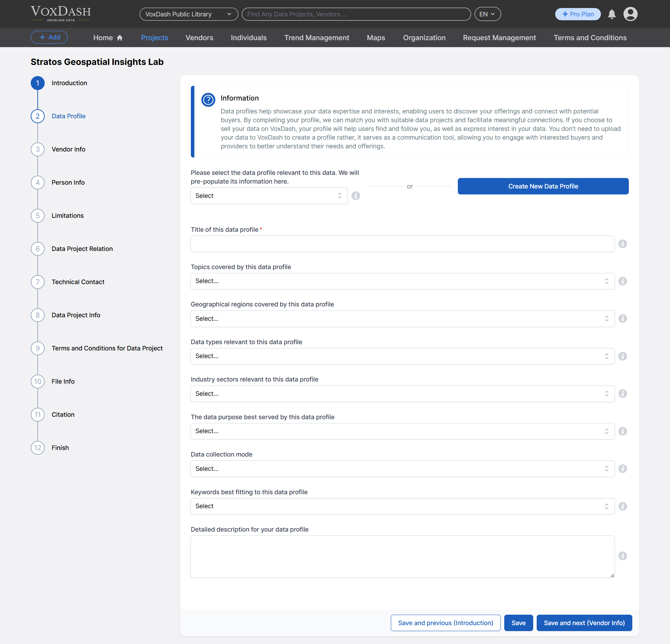Click info icon next to Title field

[x=623, y=244]
